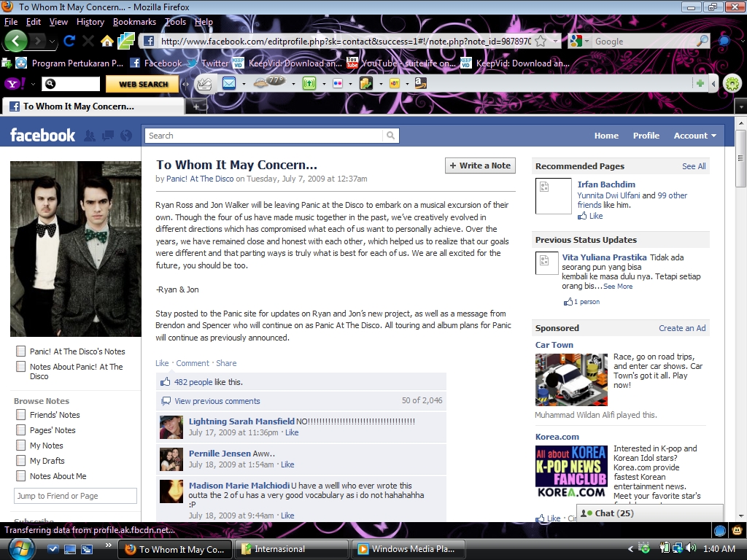This screenshot has height=560, width=747.
Task: Open the mail icon dropdown arrow
Action: pos(244,84)
